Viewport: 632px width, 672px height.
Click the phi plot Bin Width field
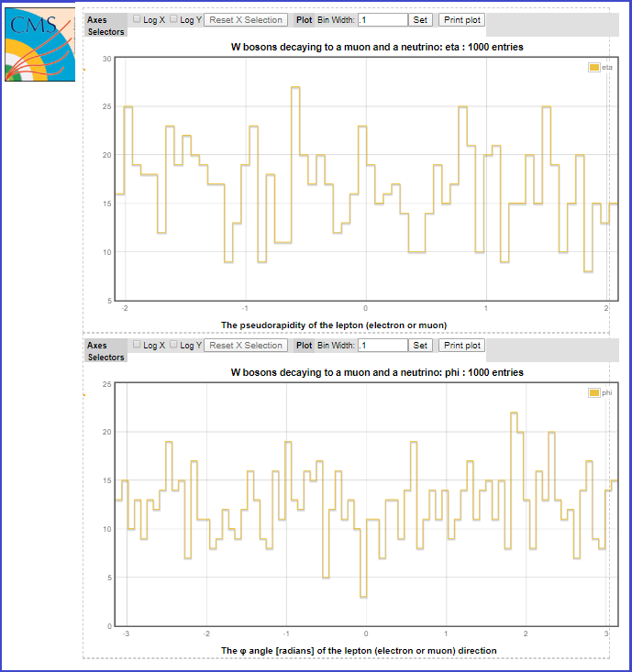tap(383, 346)
